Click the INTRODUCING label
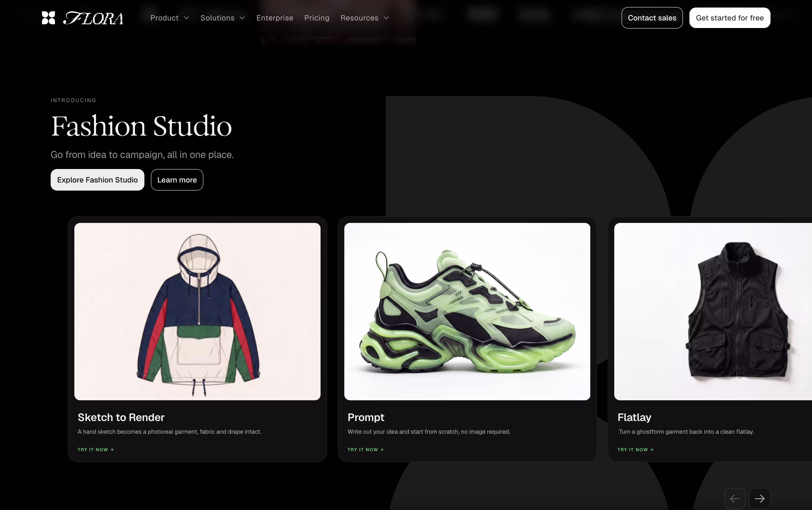 click(74, 100)
